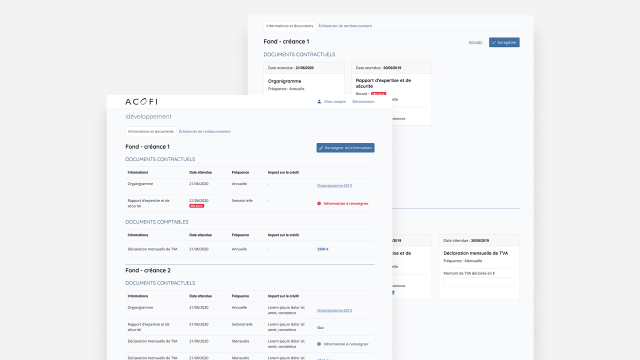Click the Déconnexion link
640x360 pixels.
[363, 102]
